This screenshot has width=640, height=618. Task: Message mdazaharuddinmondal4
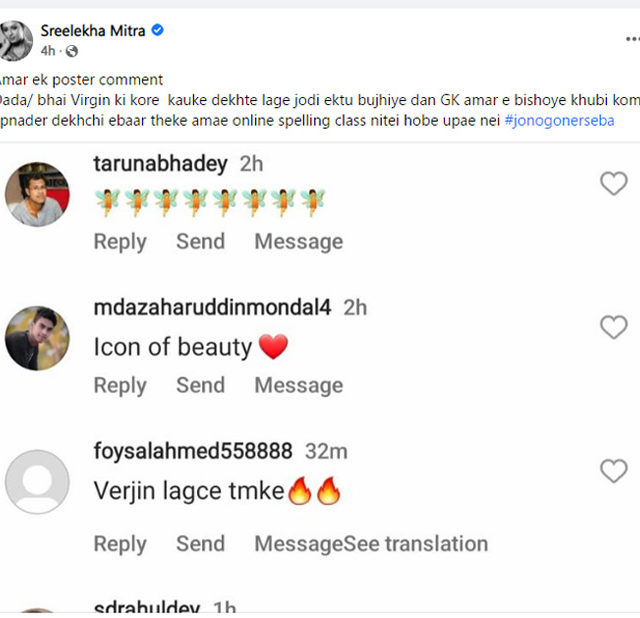[298, 385]
